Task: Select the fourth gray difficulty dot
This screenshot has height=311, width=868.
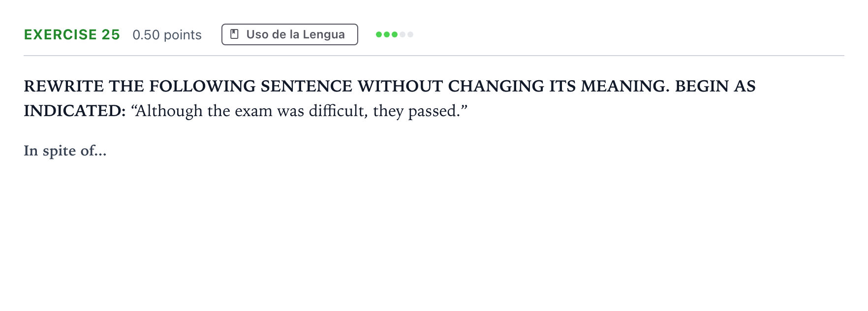Action: (x=403, y=34)
